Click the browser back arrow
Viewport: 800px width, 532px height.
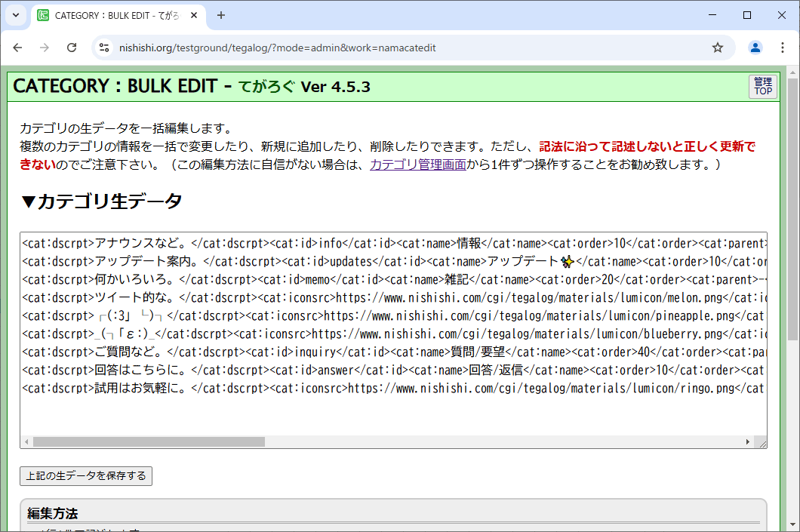(18, 48)
